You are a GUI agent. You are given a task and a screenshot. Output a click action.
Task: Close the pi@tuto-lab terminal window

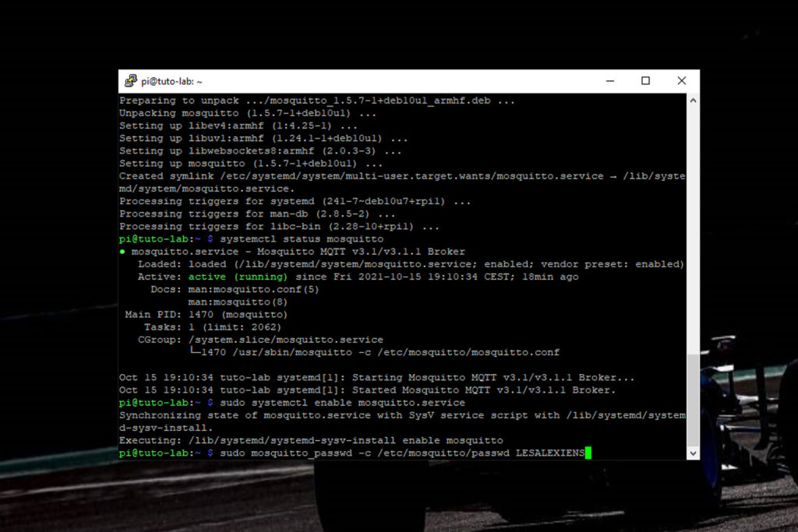[x=681, y=81]
